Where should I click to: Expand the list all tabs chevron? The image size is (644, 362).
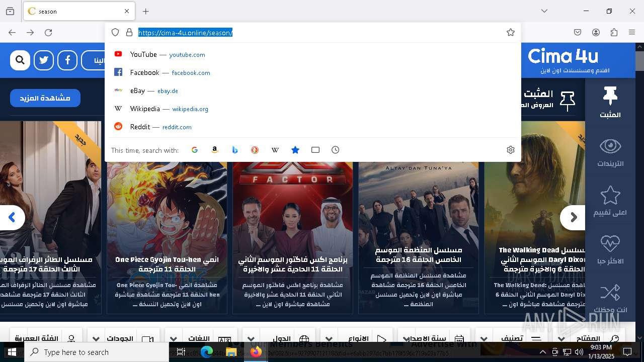[x=544, y=11]
